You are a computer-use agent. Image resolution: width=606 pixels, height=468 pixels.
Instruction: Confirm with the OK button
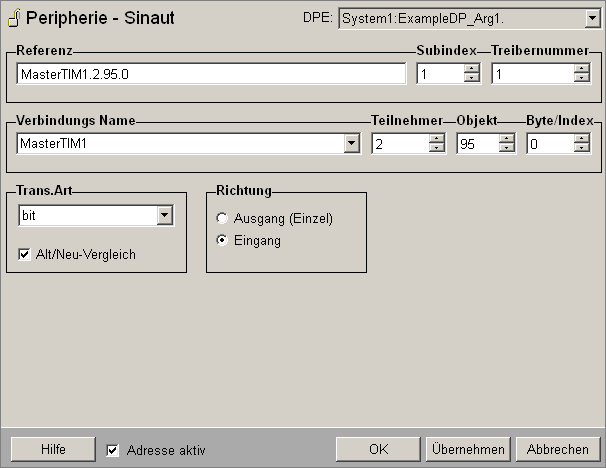pyautogui.click(x=378, y=449)
